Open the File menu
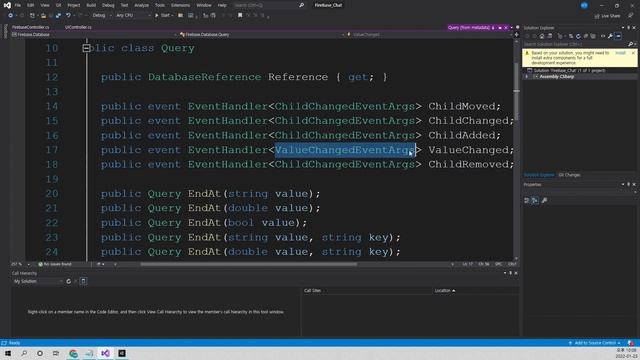Image resolution: width=640 pixels, height=360 pixels. point(18,5)
